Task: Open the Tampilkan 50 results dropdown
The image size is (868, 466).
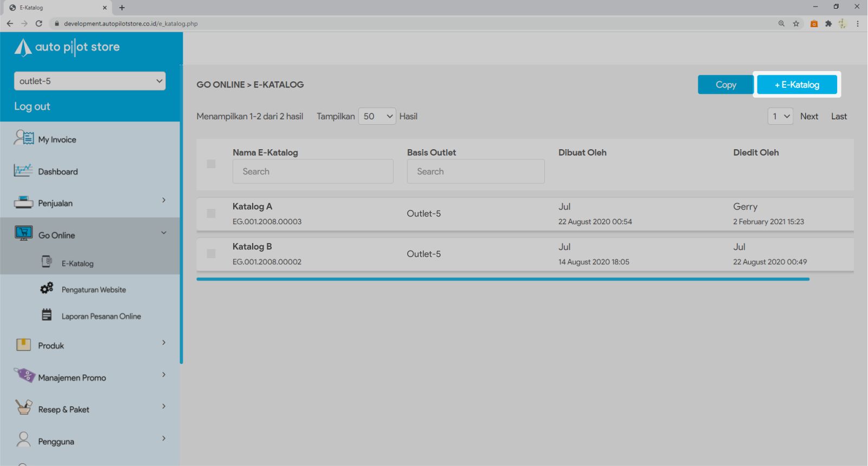Action: (x=377, y=117)
